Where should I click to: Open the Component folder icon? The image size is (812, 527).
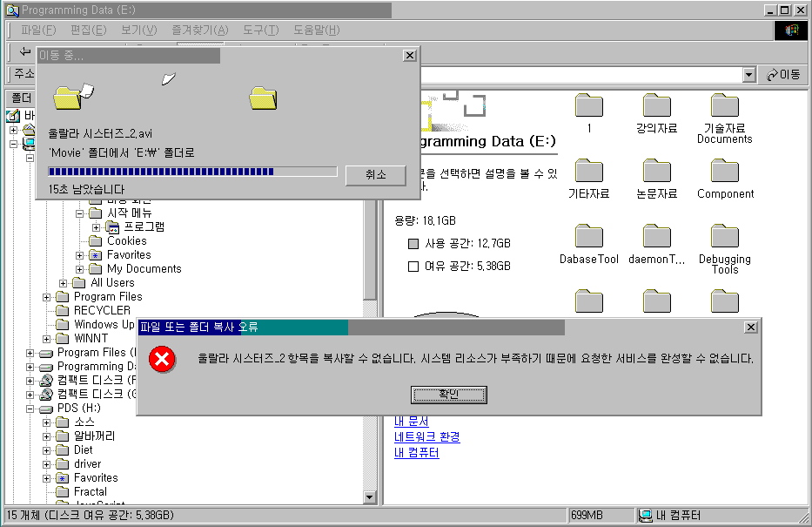coord(725,172)
